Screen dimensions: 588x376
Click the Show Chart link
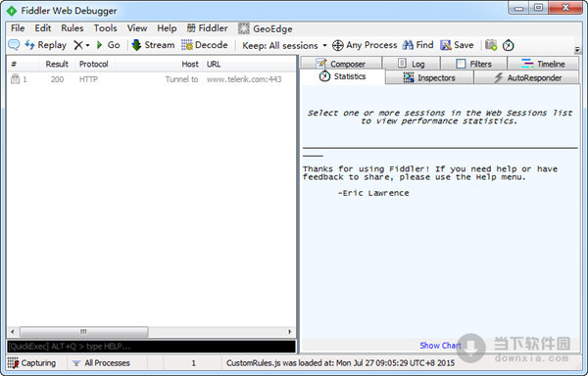pos(440,346)
